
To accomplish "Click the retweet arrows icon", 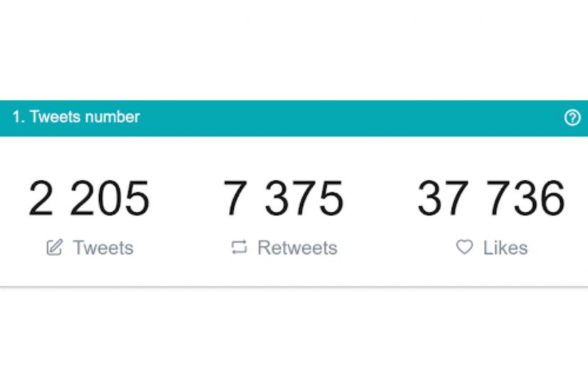I will (x=239, y=248).
